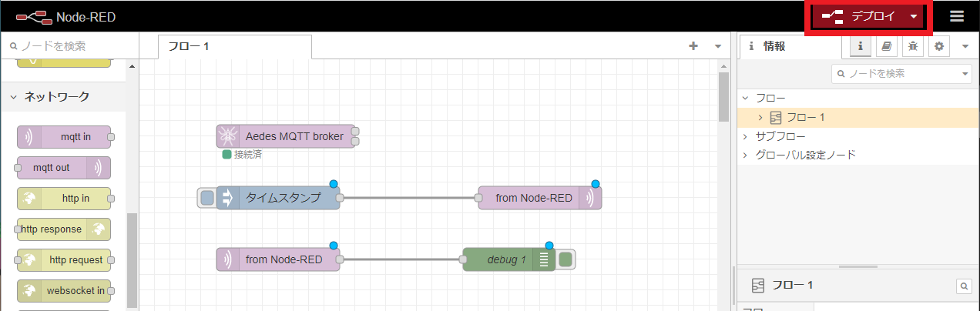This screenshot has width=980, height=311.
Task: Open the sidebar tab list dropdown
Action: click(x=965, y=46)
